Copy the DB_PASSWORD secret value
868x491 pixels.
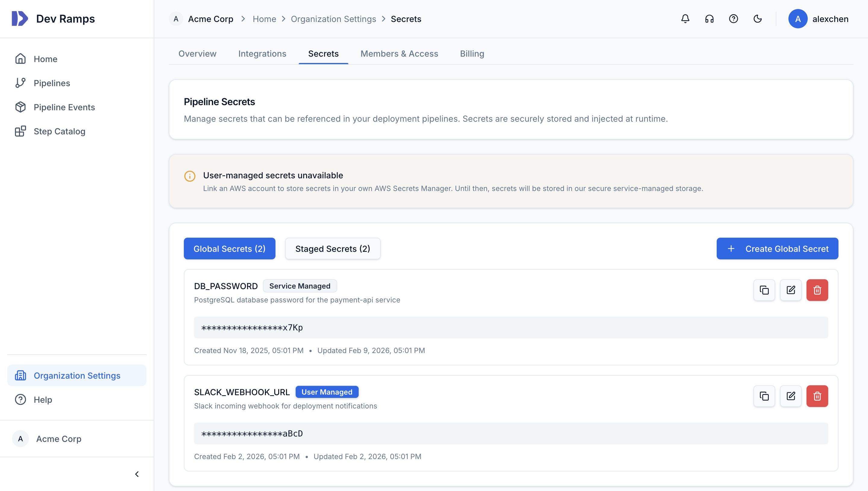click(x=764, y=290)
